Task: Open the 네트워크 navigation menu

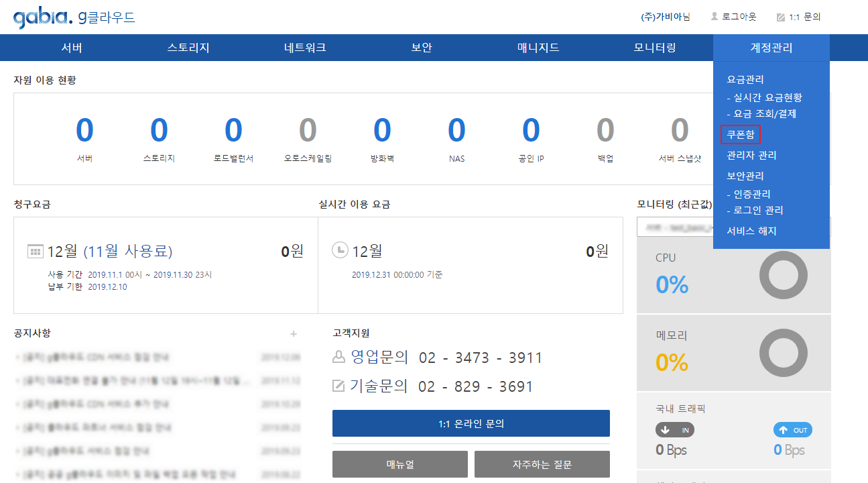Action: point(305,48)
